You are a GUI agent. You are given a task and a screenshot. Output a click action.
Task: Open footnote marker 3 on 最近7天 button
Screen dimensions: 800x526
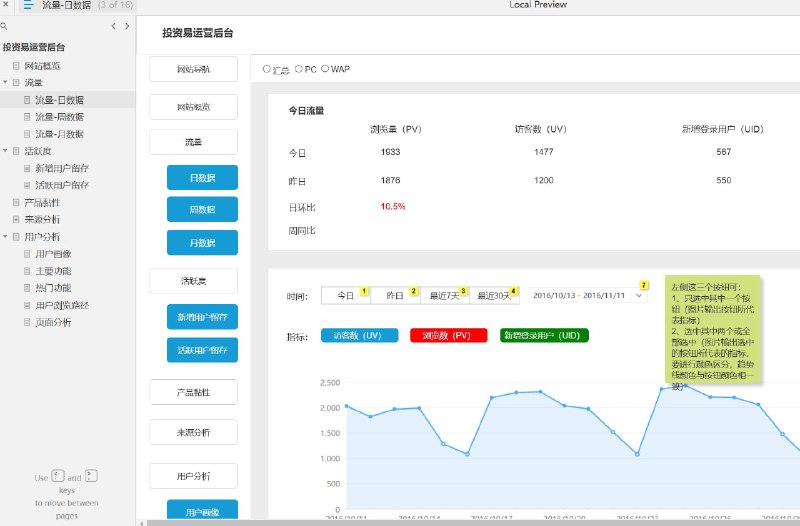click(463, 291)
